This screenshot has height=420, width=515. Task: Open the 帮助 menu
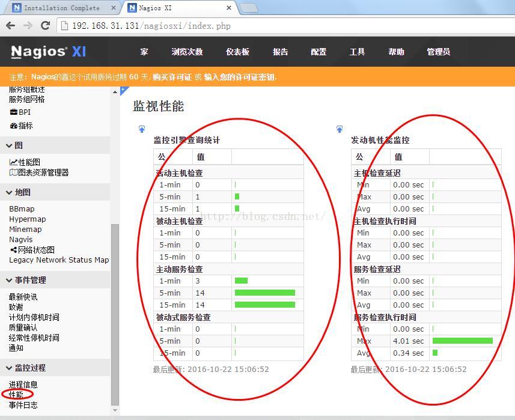tap(396, 52)
